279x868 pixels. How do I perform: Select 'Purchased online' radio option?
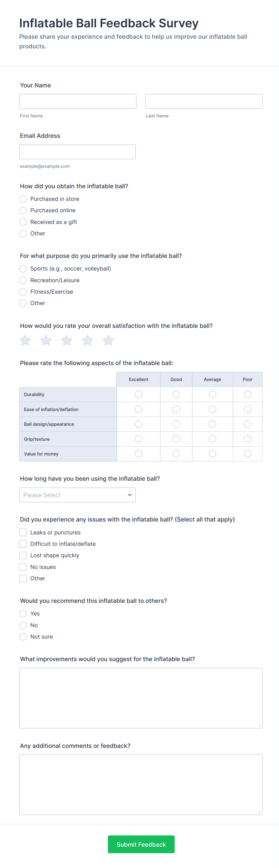coord(23,210)
